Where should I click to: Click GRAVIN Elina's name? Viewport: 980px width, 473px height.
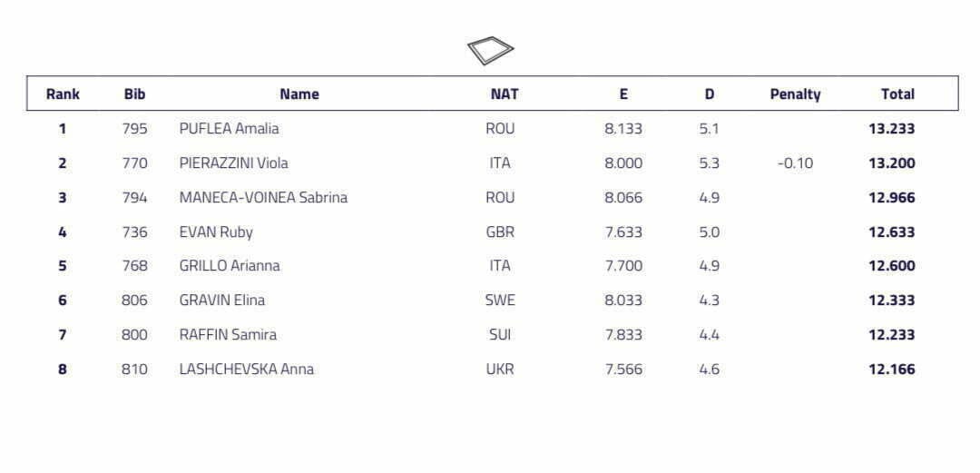pyautogui.click(x=222, y=301)
